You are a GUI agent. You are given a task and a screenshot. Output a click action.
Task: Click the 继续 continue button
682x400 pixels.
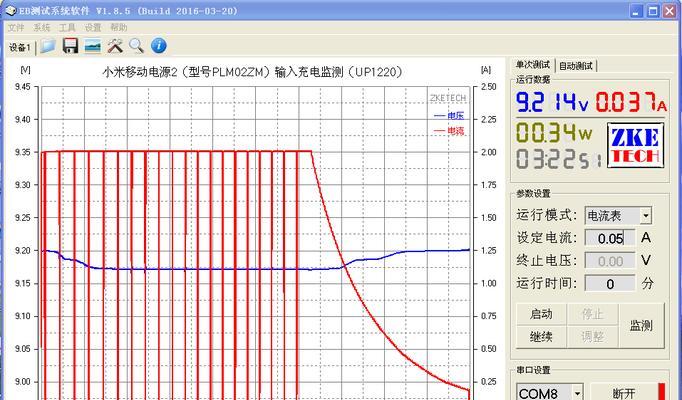[541, 337]
